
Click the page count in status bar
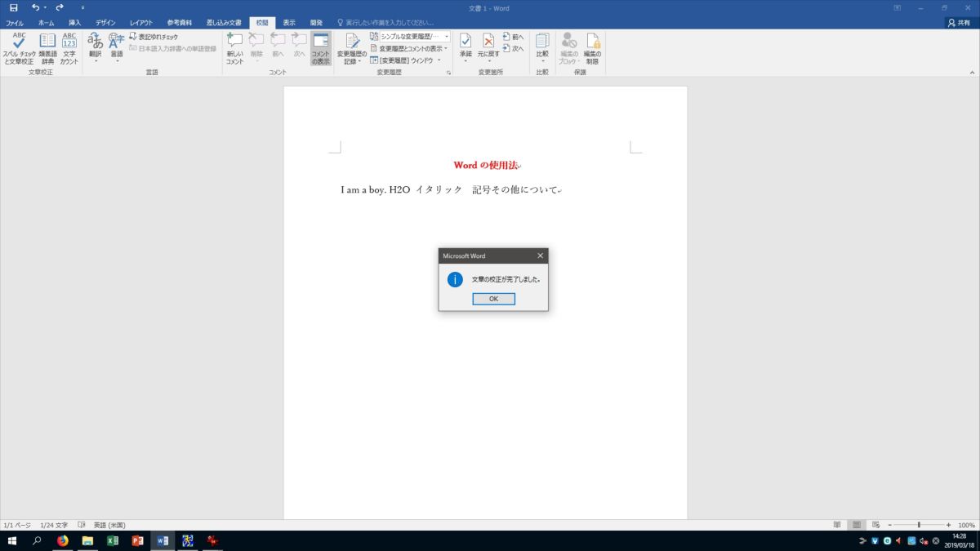[x=17, y=525]
